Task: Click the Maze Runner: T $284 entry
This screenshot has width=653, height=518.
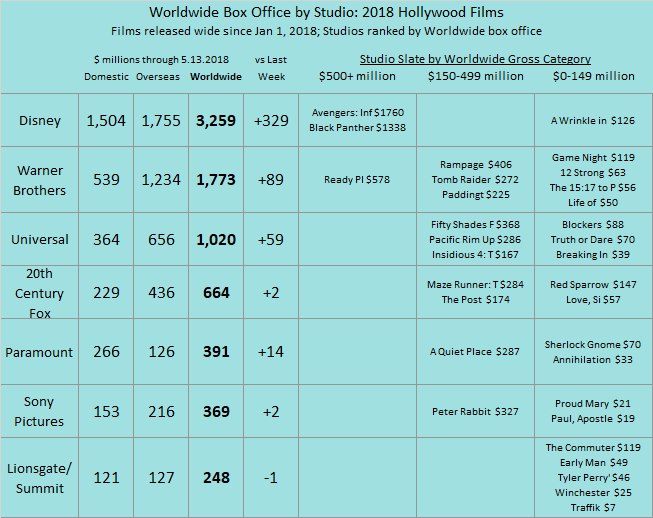Action: 475,284
